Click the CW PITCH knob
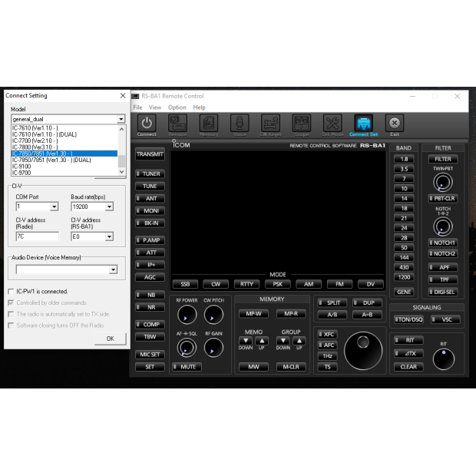Viewport: 476px width, 476px height. point(213,315)
